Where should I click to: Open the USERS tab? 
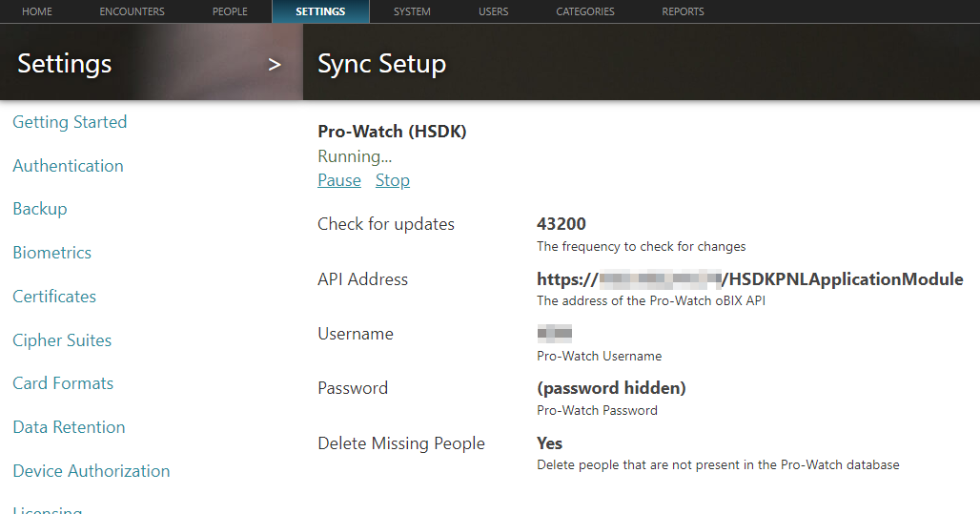pos(493,11)
